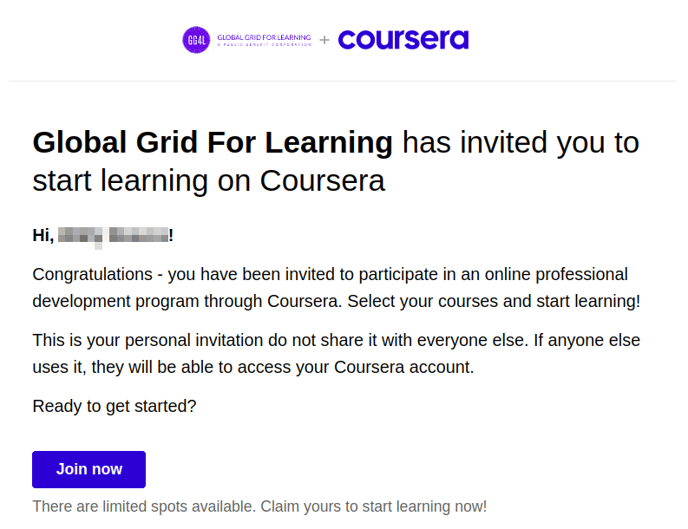Click the "Ready to get started?" text
The width and height of the screenshot is (688, 529).
114,406
